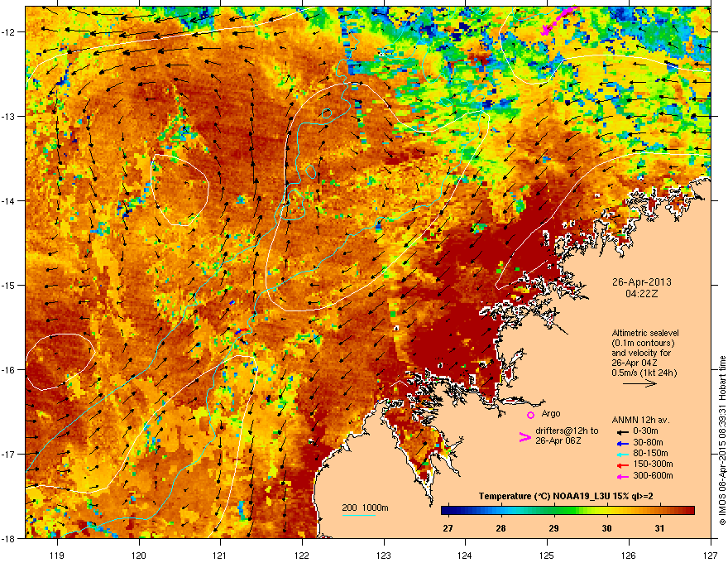Click the magenta Argo circle marker in the legend

pos(530,415)
